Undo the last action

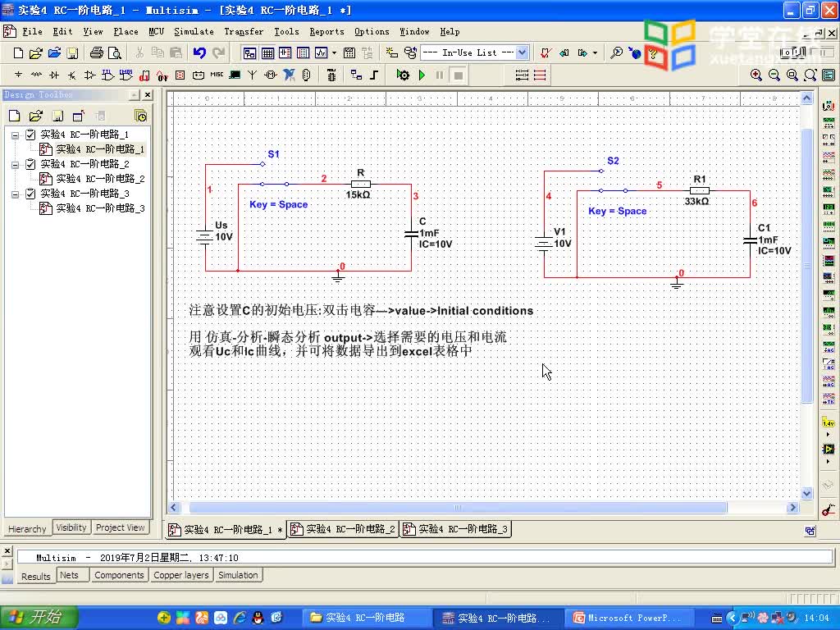click(x=199, y=53)
